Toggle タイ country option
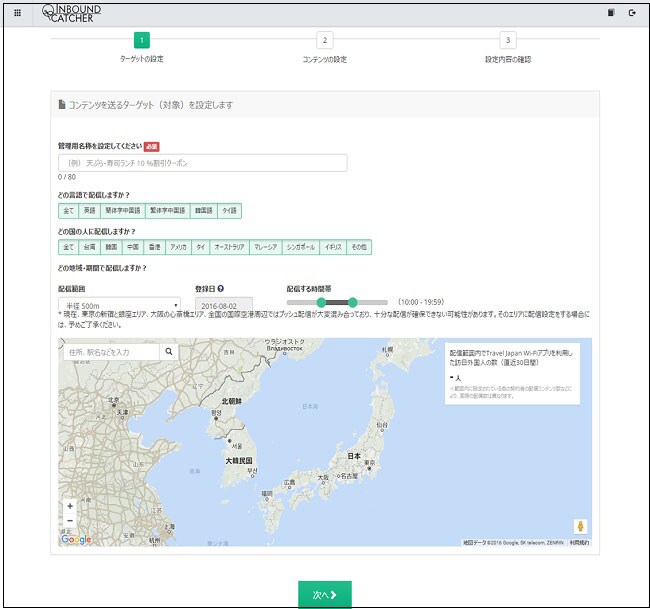Viewport: 650px width, 609px height. 201,247
